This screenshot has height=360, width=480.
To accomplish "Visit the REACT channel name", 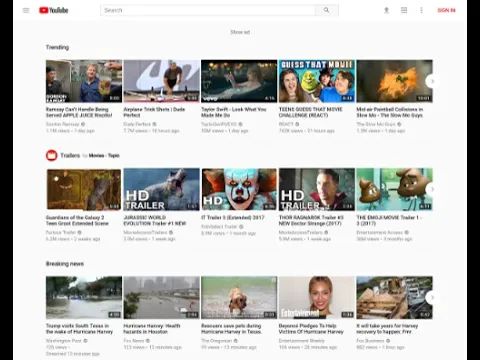I will click(286, 124).
